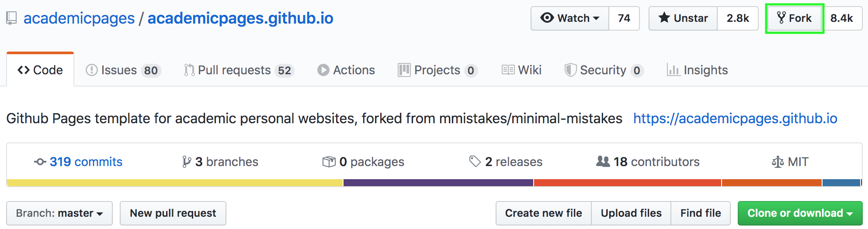
Task: Click the releases tag icon
Action: tap(475, 162)
